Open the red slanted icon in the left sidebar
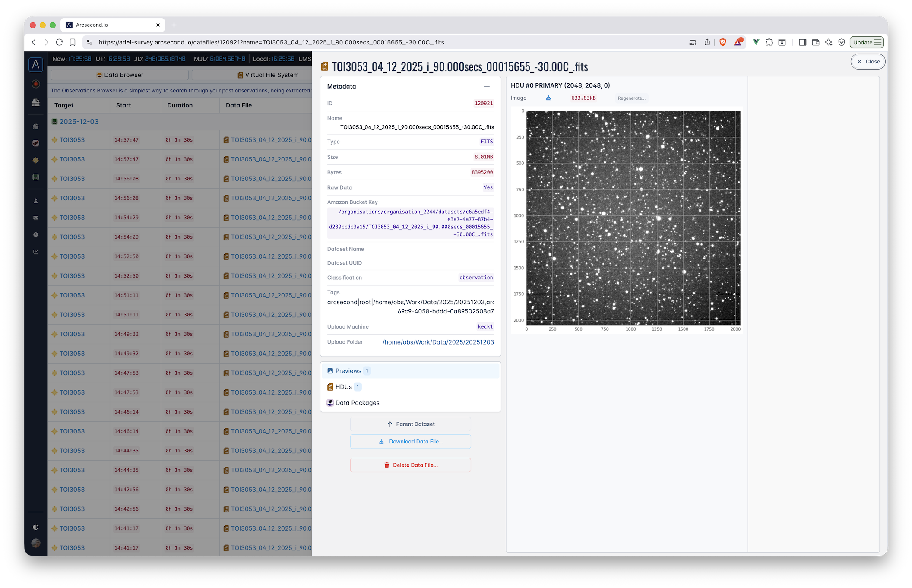 pyautogui.click(x=36, y=143)
